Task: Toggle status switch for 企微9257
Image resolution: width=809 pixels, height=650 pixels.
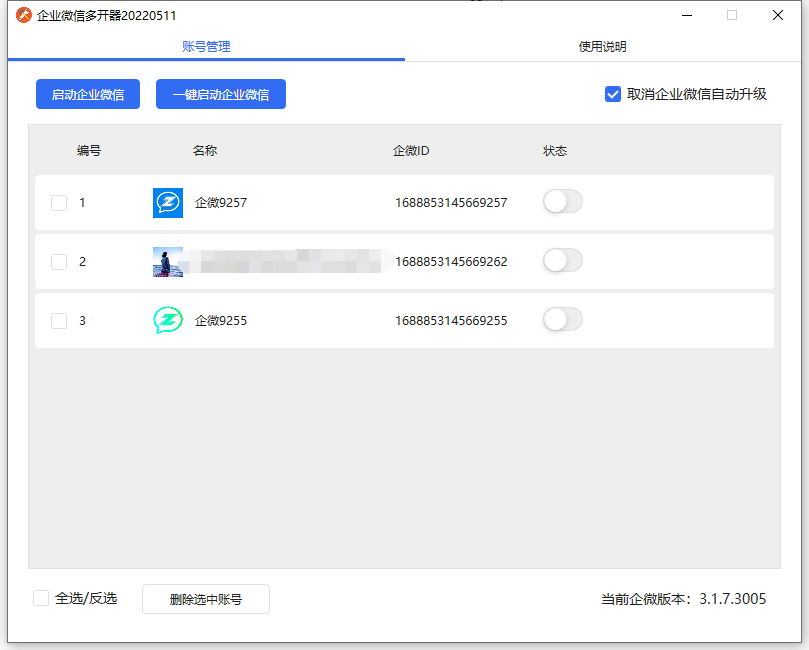Action: pyautogui.click(x=563, y=202)
